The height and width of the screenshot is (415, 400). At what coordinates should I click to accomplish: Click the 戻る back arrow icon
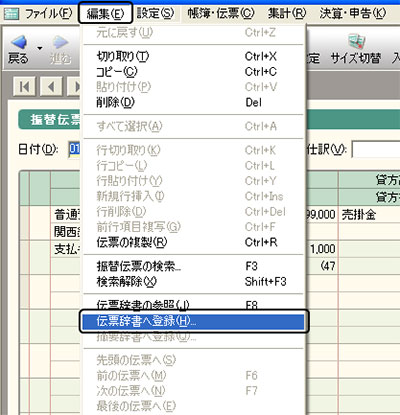pyautogui.click(x=19, y=42)
